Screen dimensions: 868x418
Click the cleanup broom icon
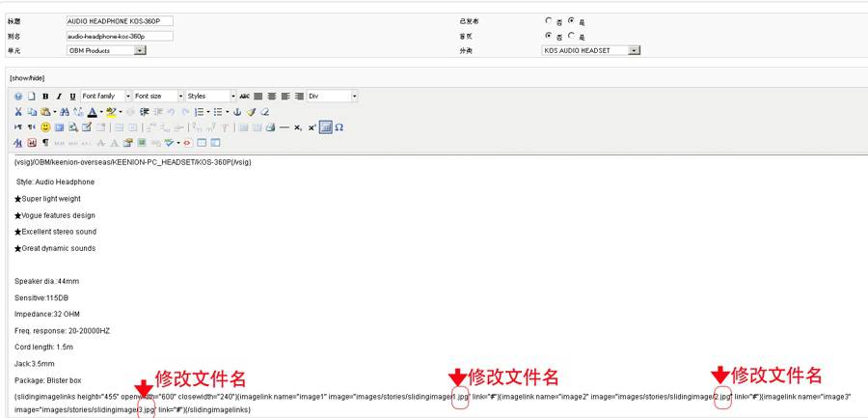point(252,112)
